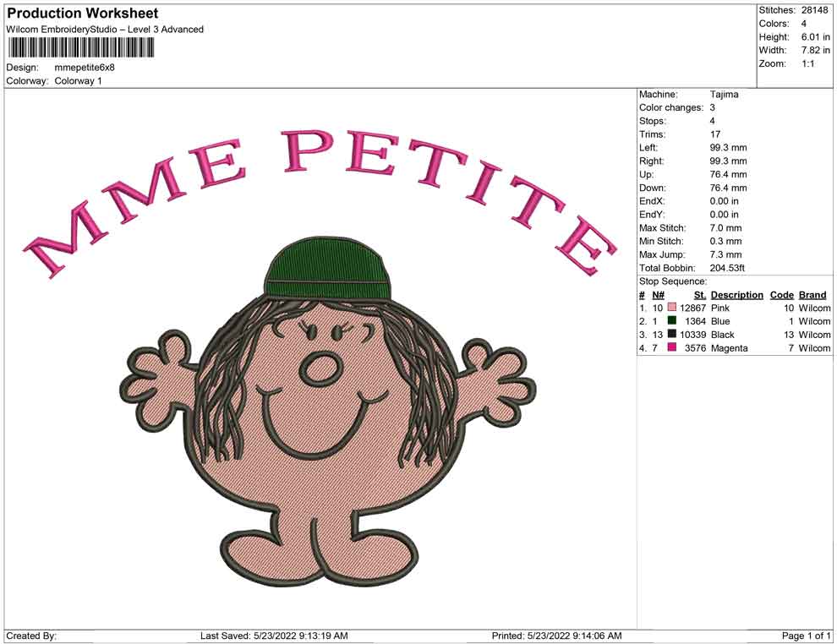
Task: Click the stitch count '3576' in row 4
Action: coord(696,348)
